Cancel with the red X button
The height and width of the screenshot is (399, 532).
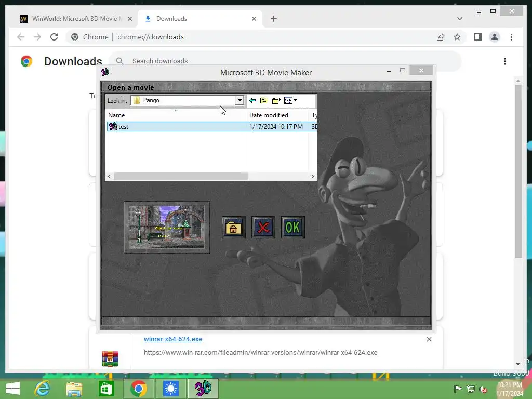(x=263, y=228)
